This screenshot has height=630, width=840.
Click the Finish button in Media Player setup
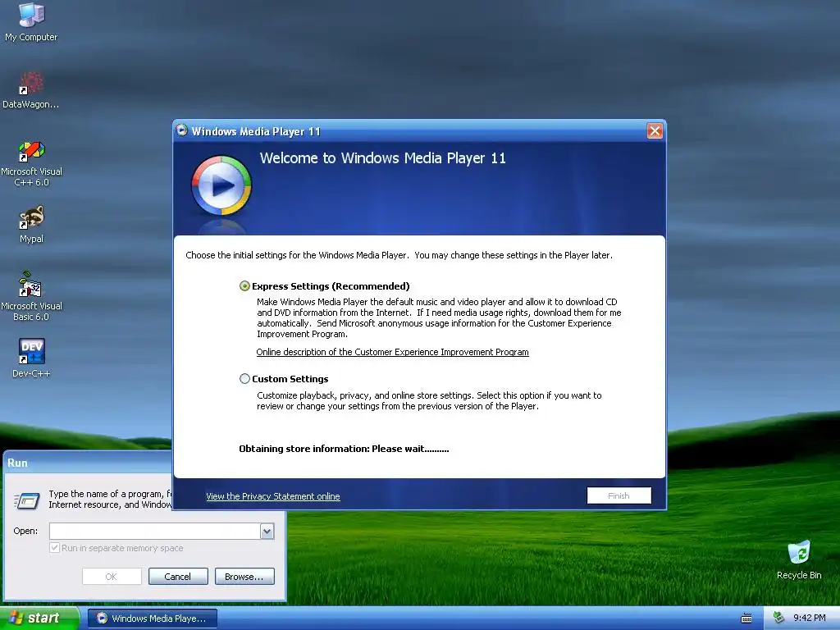tap(619, 495)
